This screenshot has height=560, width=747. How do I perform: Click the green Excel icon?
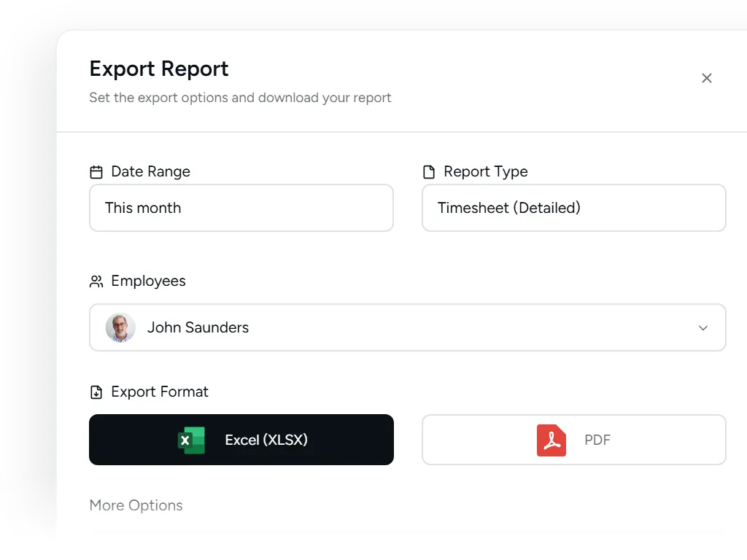(191, 440)
